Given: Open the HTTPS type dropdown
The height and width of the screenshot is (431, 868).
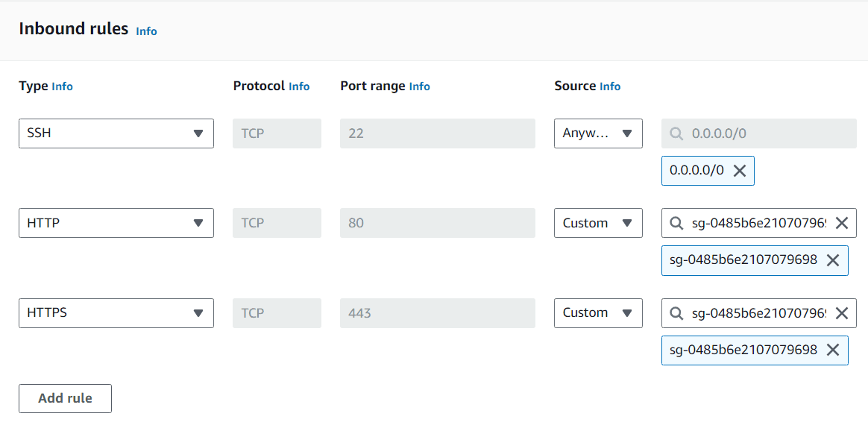Looking at the screenshot, I should (x=116, y=313).
